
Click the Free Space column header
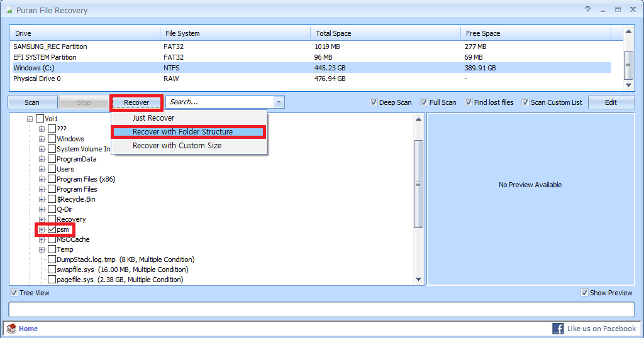coord(536,33)
